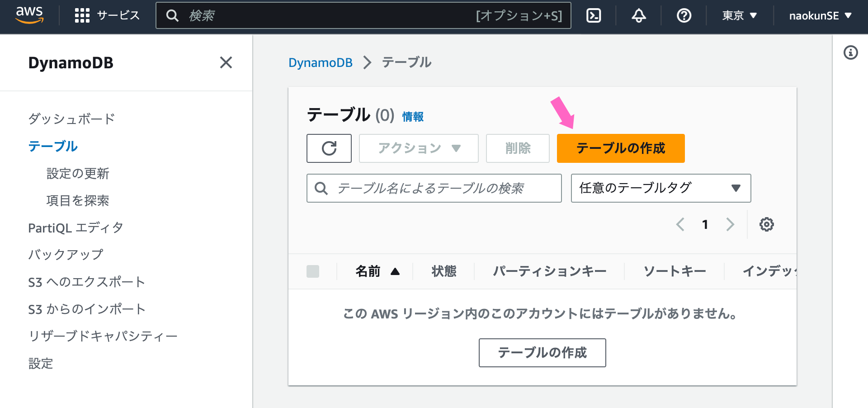
Task: Open S3 からのインポート
Action: pos(87,309)
